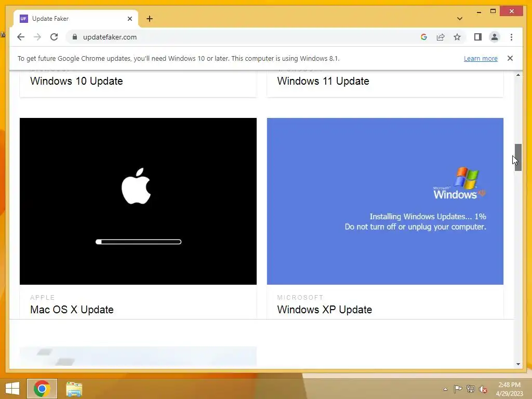Open the taskbar clock and date
The height and width of the screenshot is (399, 532).
tap(509, 389)
